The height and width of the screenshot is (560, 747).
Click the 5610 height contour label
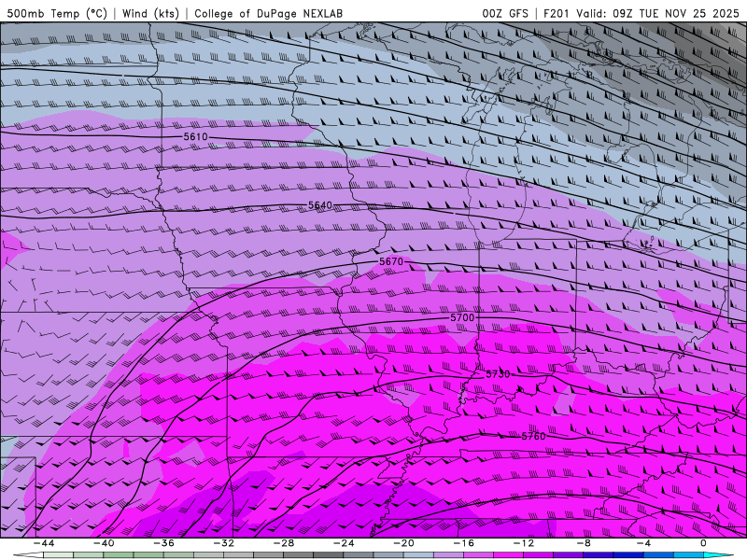(x=196, y=136)
